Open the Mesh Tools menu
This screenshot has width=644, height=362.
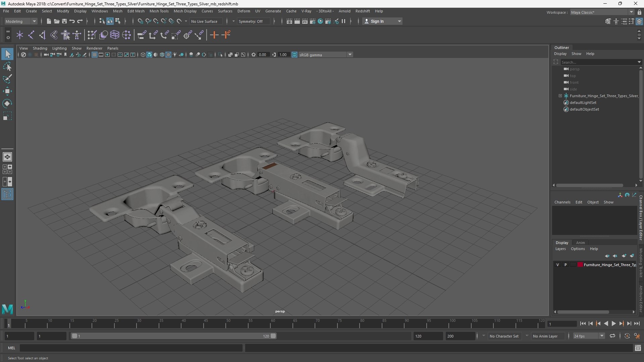(159, 11)
